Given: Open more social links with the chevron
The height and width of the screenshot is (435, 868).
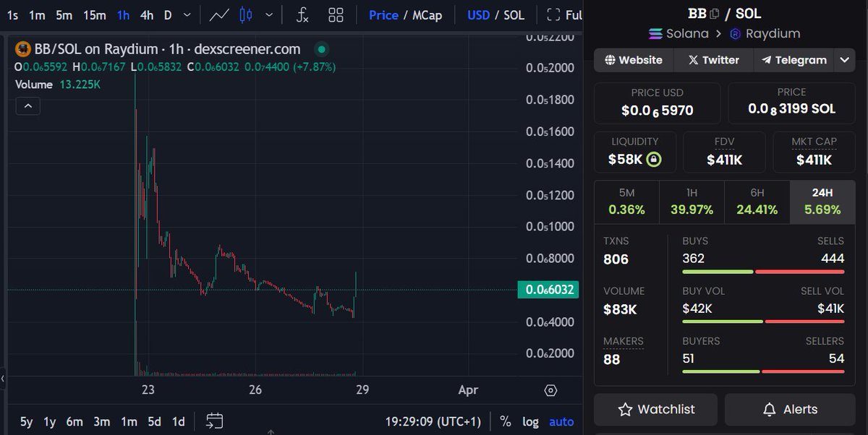Looking at the screenshot, I should point(844,60).
